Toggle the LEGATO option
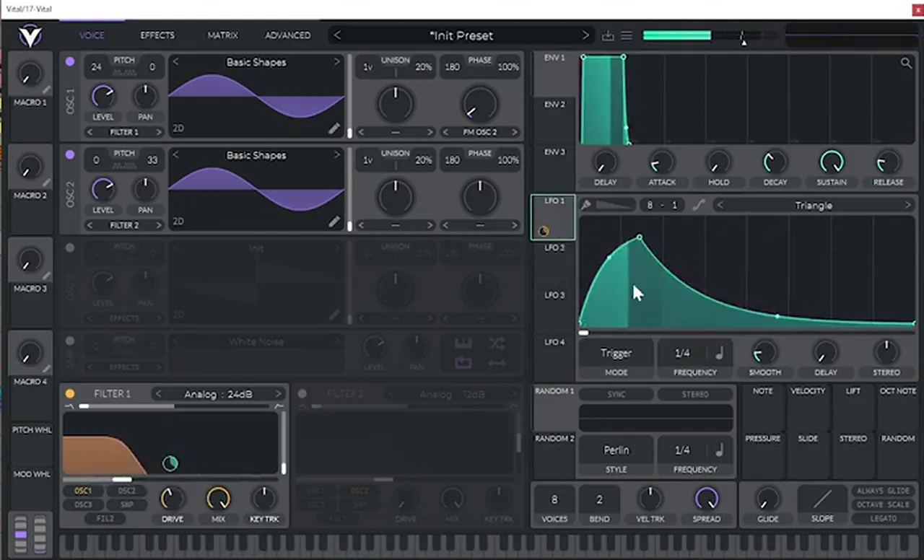Image resolution: width=924 pixels, height=560 pixels. click(x=884, y=519)
